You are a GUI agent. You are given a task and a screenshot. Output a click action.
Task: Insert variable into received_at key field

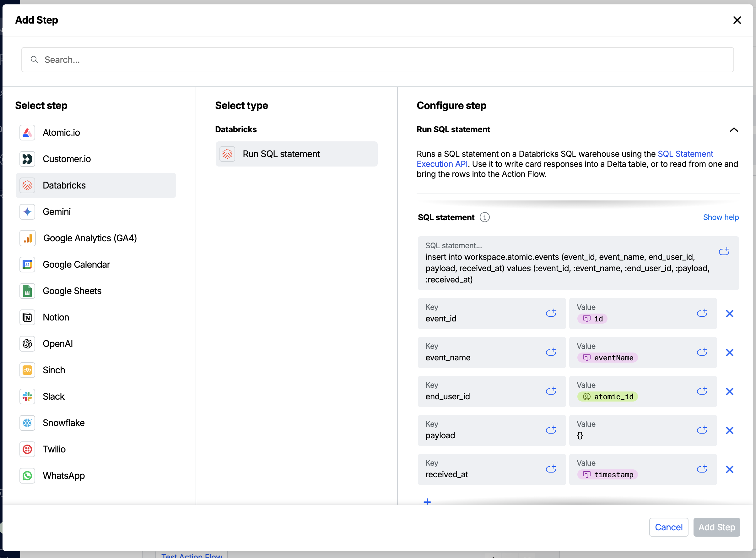(551, 468)
